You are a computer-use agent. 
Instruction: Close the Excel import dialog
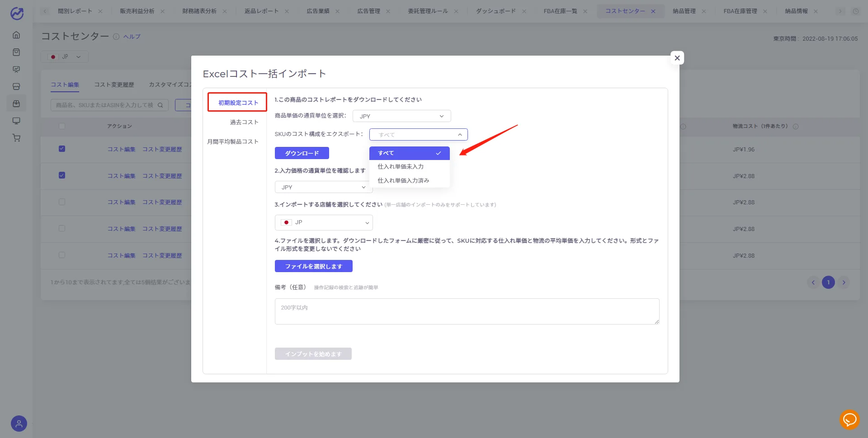pyautogui.click(x=677, y=58)
